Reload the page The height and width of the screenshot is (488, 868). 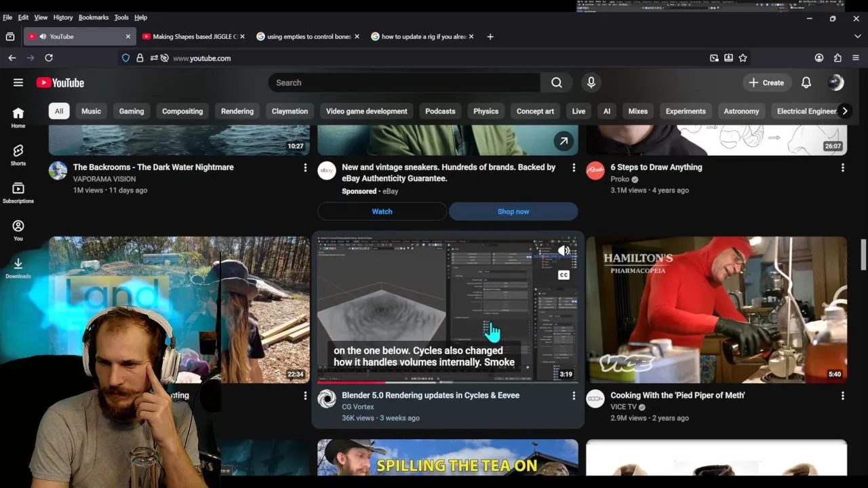49,58
